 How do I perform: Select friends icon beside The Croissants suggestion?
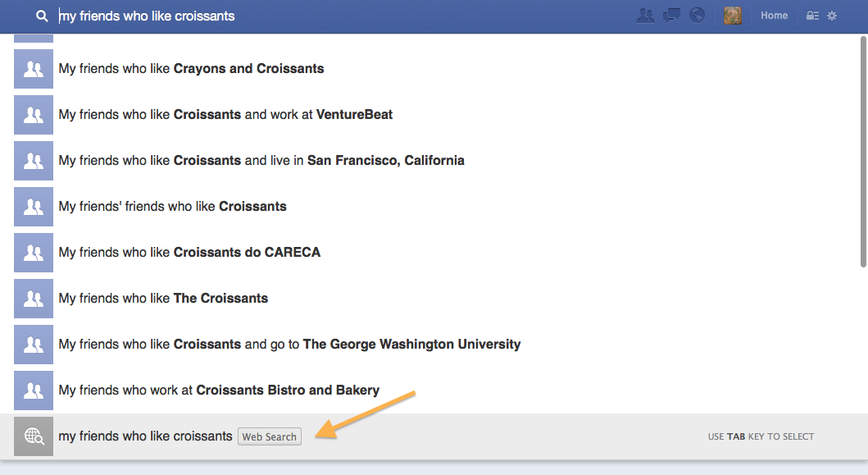pyautogui.click(x=34, y=299)
